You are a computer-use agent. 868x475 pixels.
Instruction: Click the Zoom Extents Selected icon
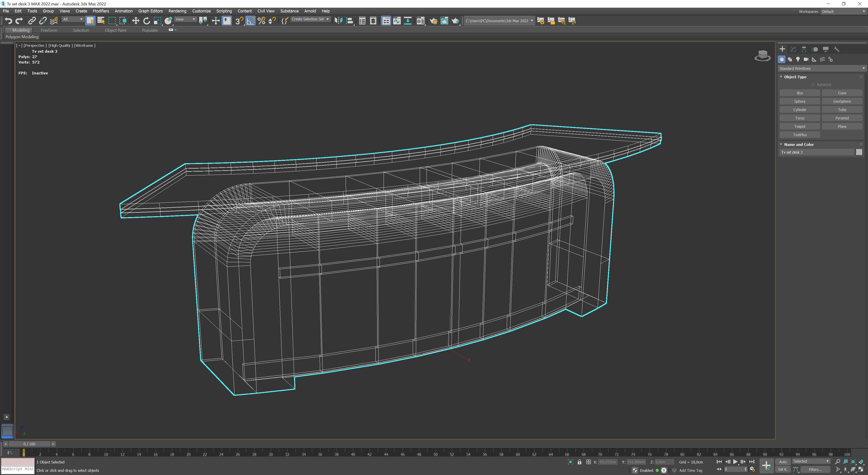click(x=853, y=461)
